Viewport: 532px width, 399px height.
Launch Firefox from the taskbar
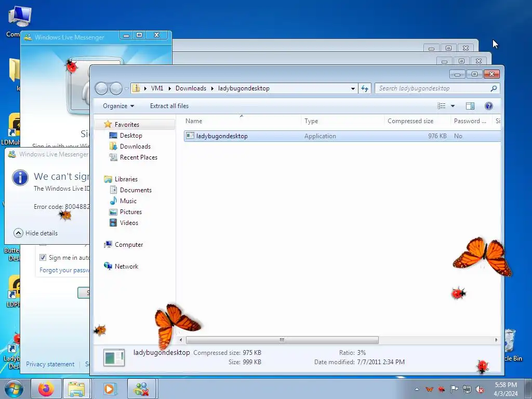click(x=46, y=389)
